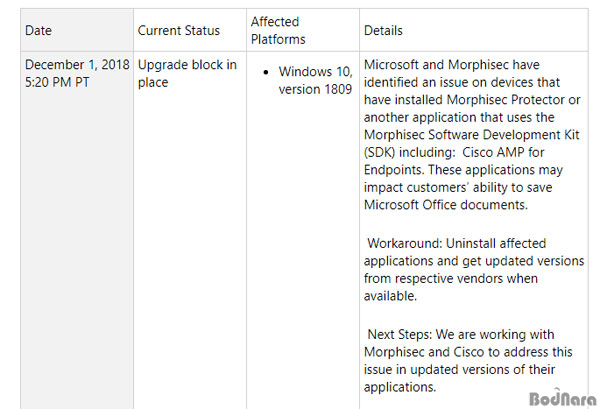600x409 pixels.
Task: Click the Current Status column header
Action: coord(179,30)
